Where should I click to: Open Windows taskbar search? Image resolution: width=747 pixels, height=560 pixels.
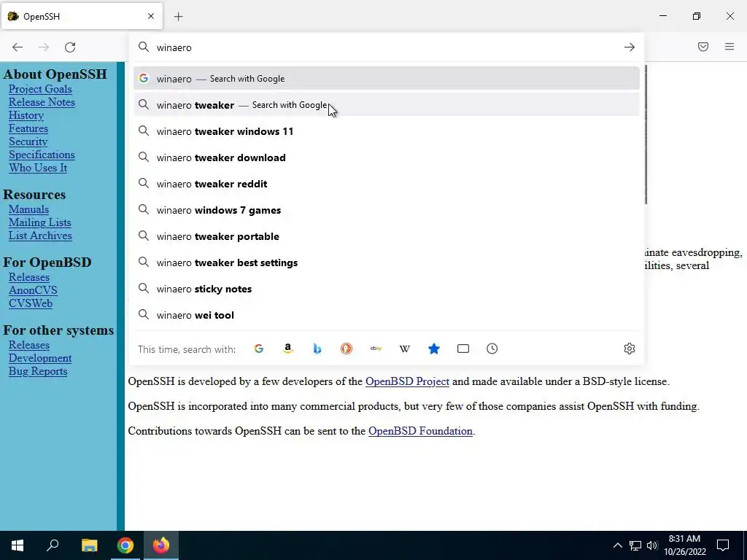coord(53,545)
